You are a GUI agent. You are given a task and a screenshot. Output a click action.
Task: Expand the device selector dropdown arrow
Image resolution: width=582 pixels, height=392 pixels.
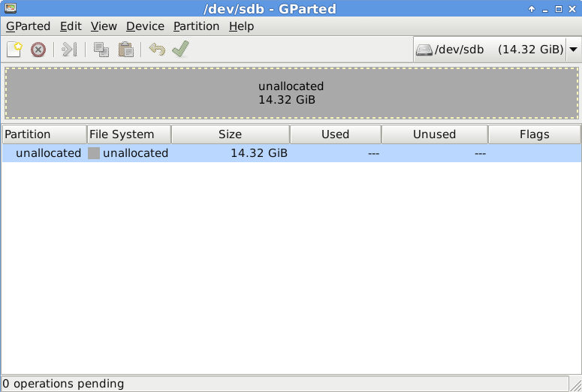click(573, 50)
